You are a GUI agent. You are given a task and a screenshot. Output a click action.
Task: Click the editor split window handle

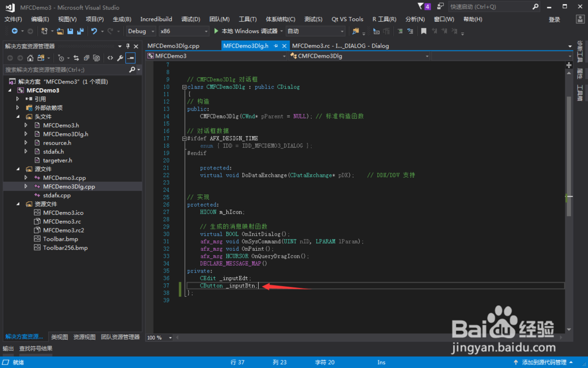[569, 65]
